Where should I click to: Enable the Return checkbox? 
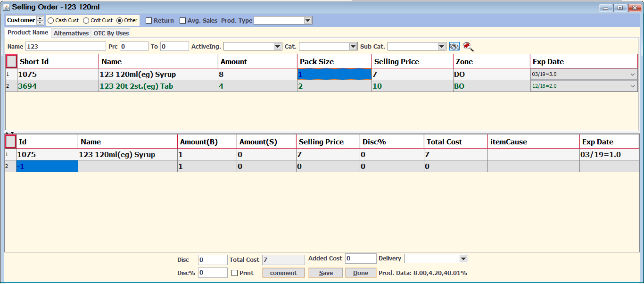click(x=149, y=20)
